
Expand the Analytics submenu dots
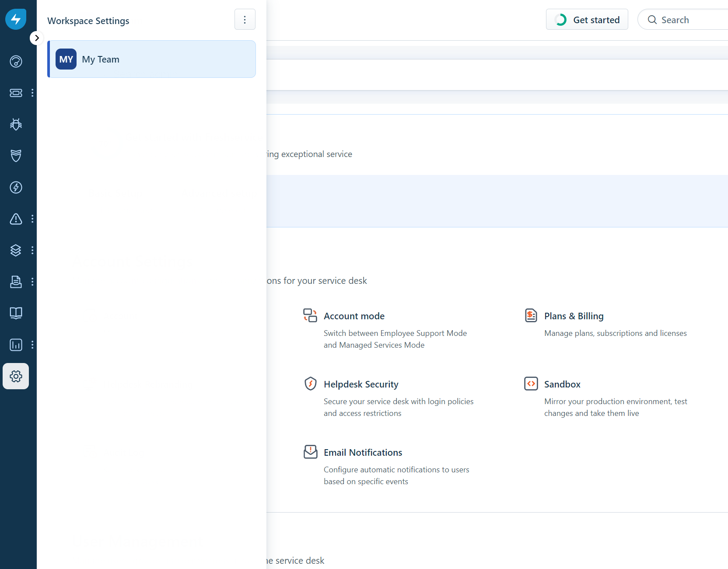tap(32, 345)
